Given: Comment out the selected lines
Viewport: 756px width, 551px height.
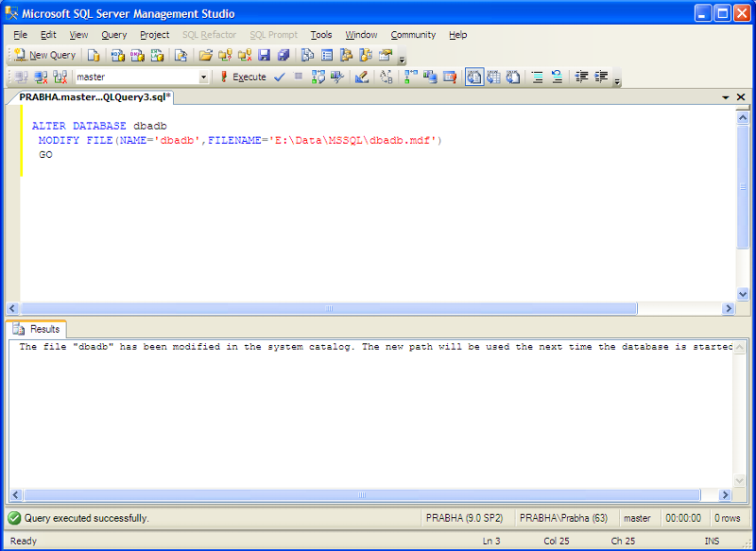Looking at the screenshot, I should (x=537, y=77).
